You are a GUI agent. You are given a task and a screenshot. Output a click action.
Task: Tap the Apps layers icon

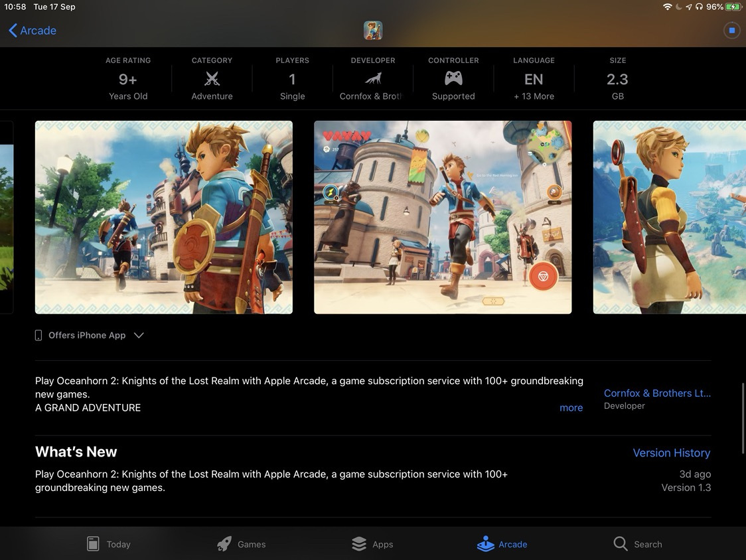[x=358, y=543]
